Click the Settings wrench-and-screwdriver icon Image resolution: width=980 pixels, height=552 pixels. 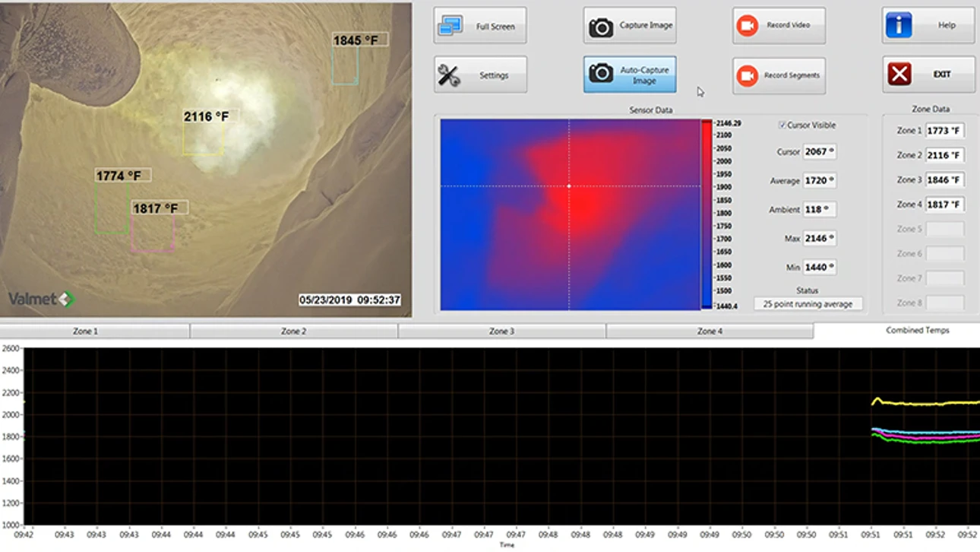pyautogui.click(x=449, y=75)
